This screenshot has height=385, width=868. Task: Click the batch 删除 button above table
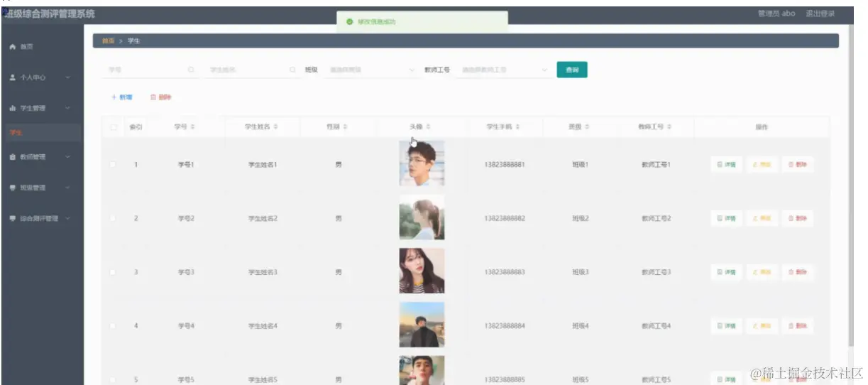click(160, 97)
